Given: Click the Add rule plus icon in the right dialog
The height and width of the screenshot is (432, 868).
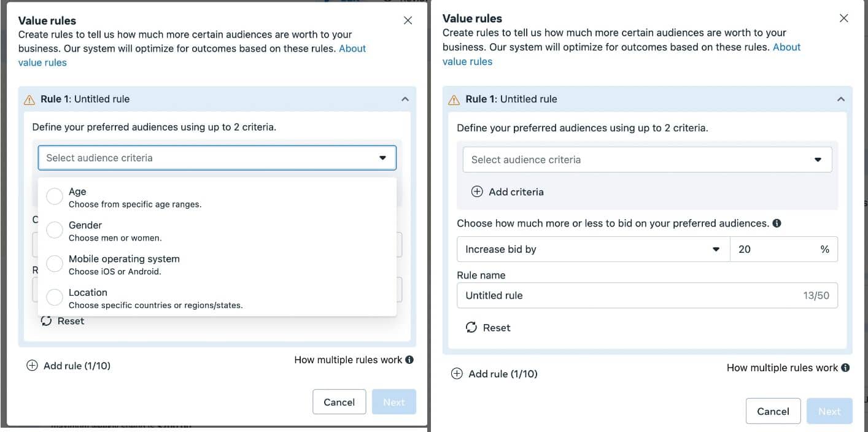Looking at the screenshot, I should [x=457, y=374].
